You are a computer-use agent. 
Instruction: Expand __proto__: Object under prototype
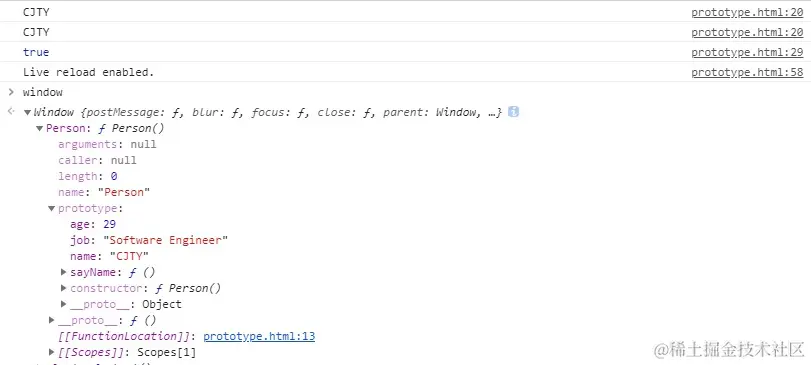64,304
